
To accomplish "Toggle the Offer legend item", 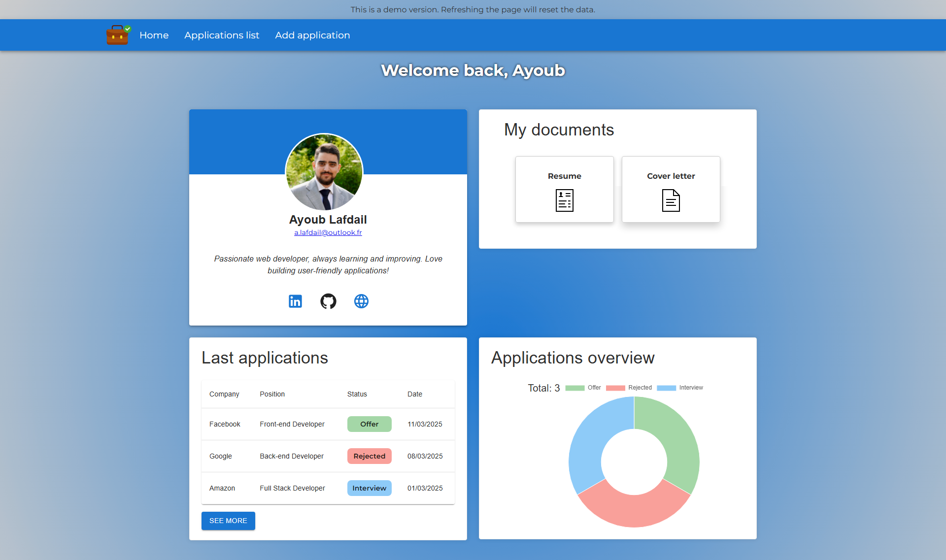I will (x=583, y=388).
